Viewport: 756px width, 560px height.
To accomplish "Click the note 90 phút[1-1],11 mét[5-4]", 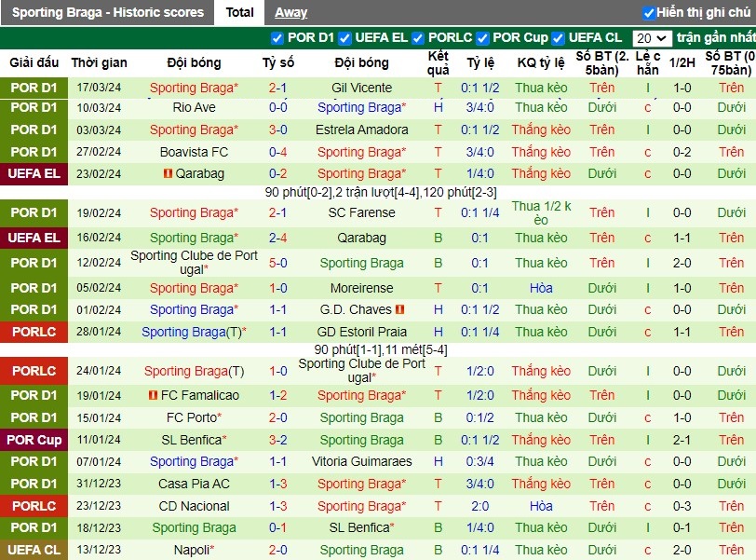I will click(x=381, y=349).
